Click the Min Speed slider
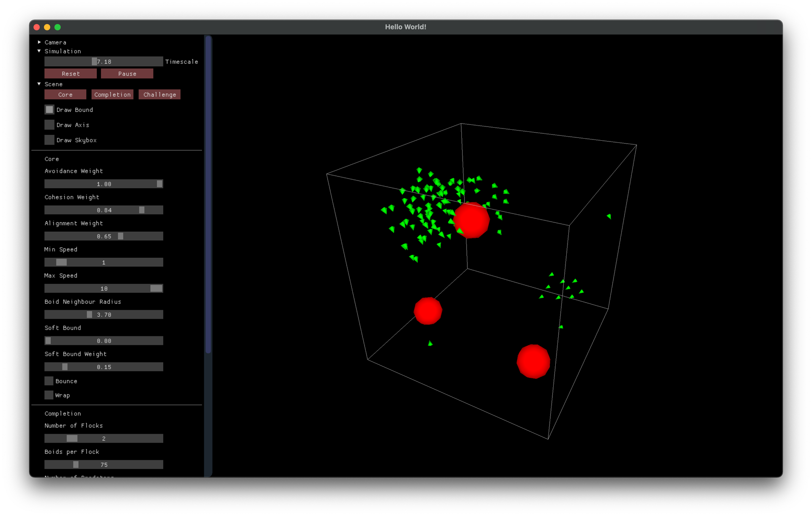Image resolution: width=812 pixels, height=516 pixels. click(x=104, y=262)
